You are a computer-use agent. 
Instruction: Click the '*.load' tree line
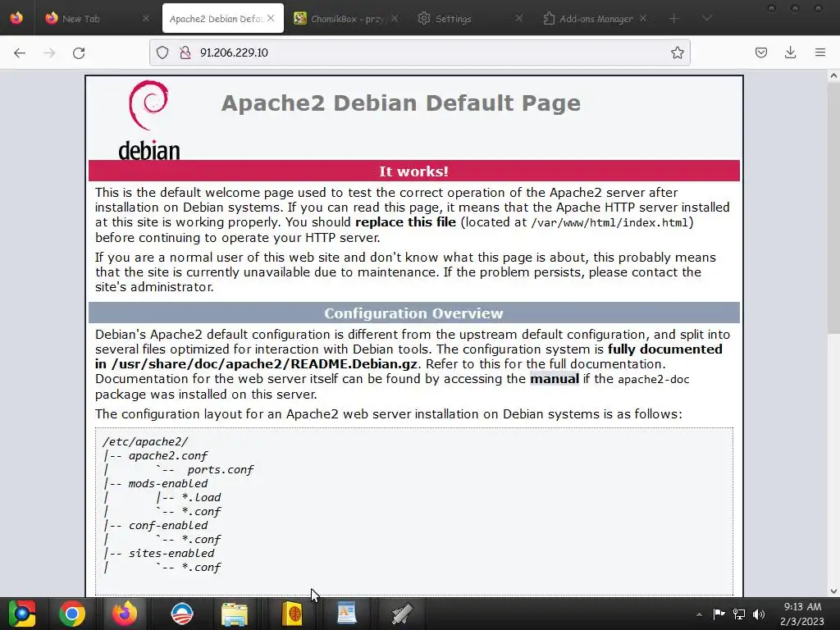pyautogui.click(x=201, y=497)
